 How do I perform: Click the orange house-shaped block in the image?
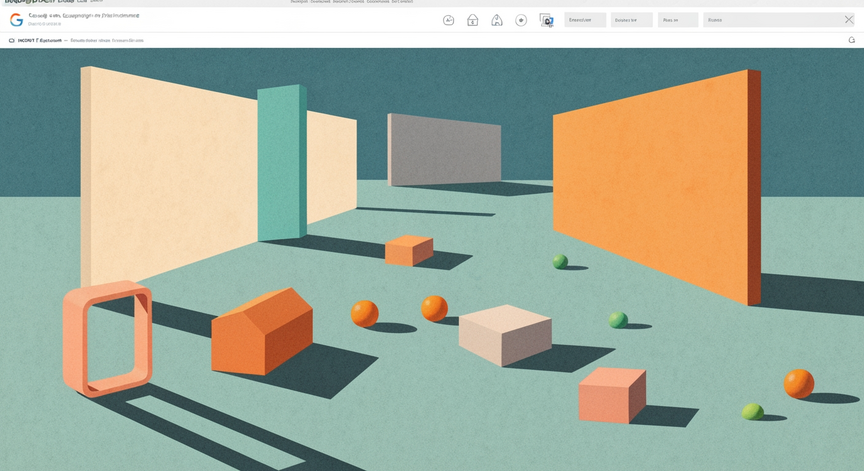point(262,331)
